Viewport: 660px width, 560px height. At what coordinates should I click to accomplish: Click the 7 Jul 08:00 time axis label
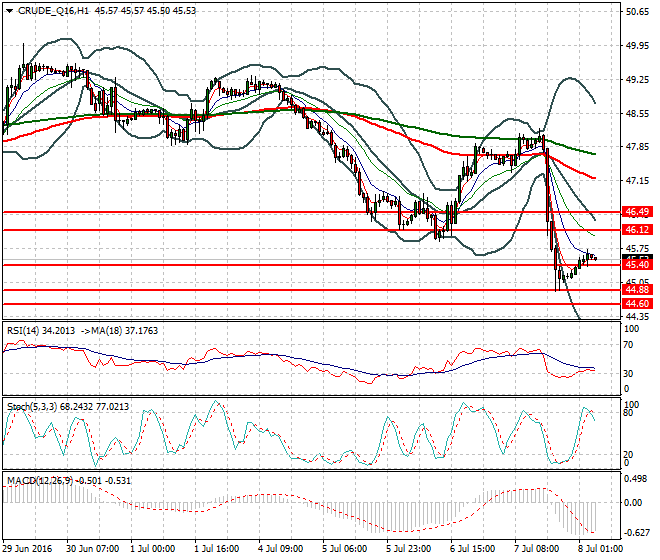click(x=535, y=549)
